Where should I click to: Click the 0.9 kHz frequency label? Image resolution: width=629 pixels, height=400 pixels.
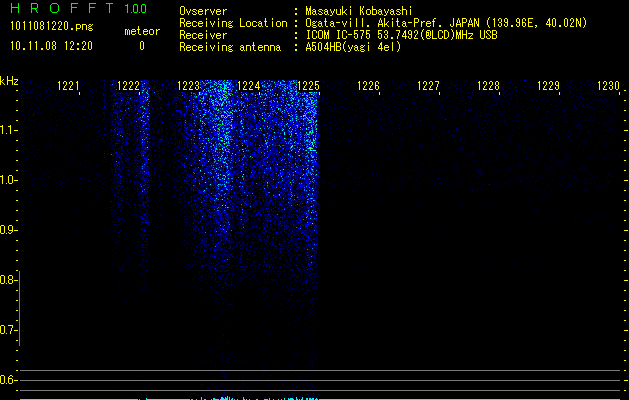[8, 230]
